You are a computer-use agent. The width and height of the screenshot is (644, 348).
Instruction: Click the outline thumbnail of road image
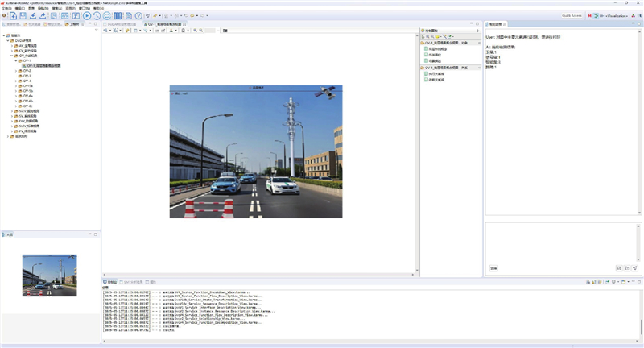[49, 275]
